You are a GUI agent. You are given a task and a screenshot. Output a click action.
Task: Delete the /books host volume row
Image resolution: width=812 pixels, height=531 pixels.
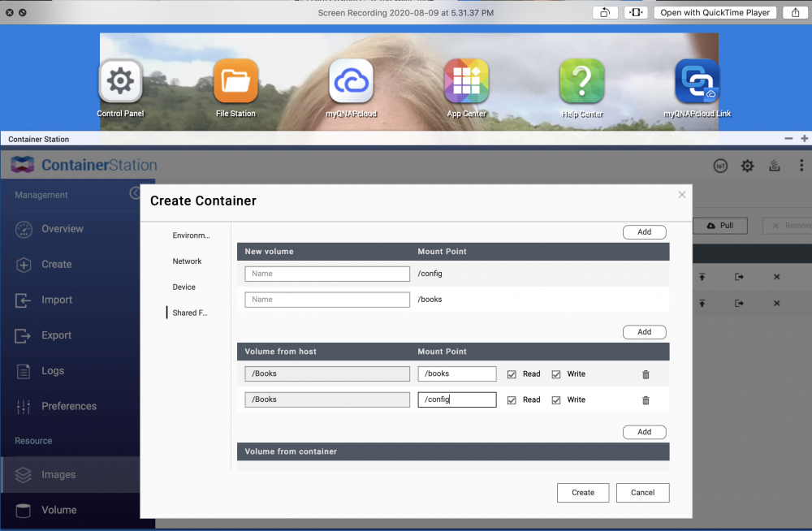(646, 374)
